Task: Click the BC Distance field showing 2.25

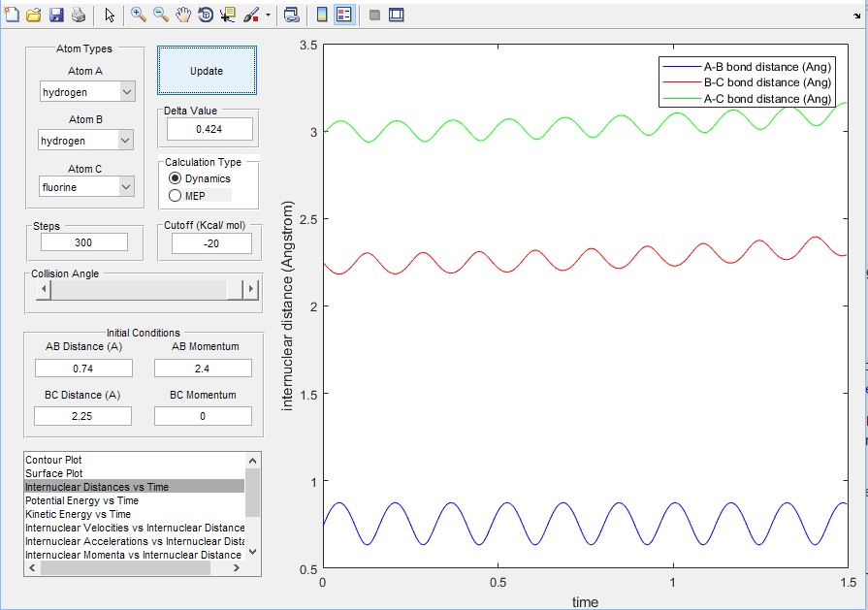Action: tap(82, 416)
